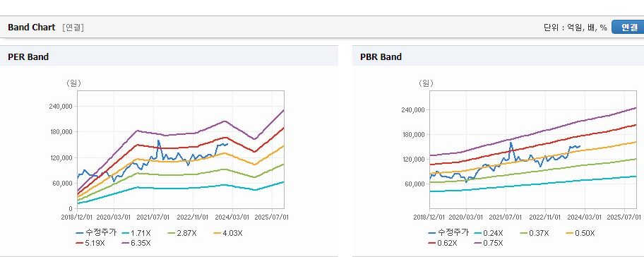Click the PER Band 2024/03/01 x-axis label

(x=233, y=217)
